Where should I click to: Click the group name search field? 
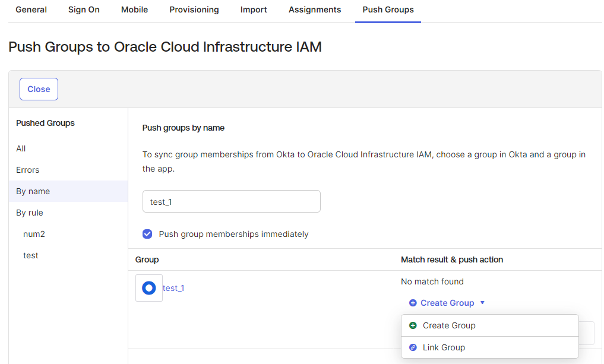click(x=232, y=201)
